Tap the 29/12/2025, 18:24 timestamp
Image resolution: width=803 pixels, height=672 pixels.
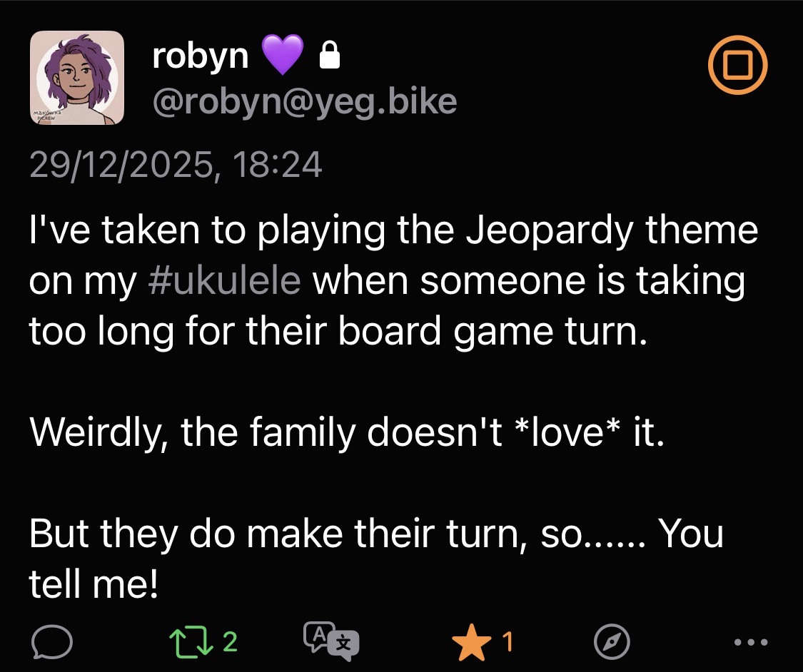coord(176,166)
